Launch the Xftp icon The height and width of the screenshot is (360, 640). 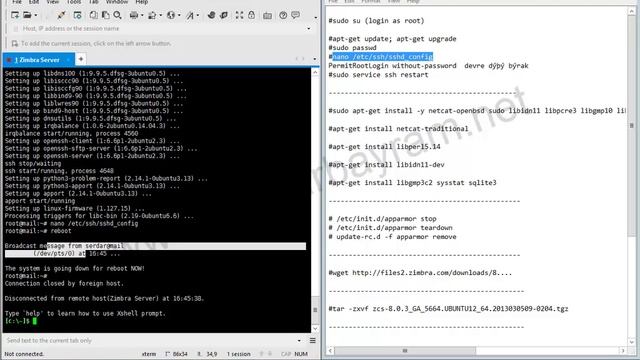point(211,15)
